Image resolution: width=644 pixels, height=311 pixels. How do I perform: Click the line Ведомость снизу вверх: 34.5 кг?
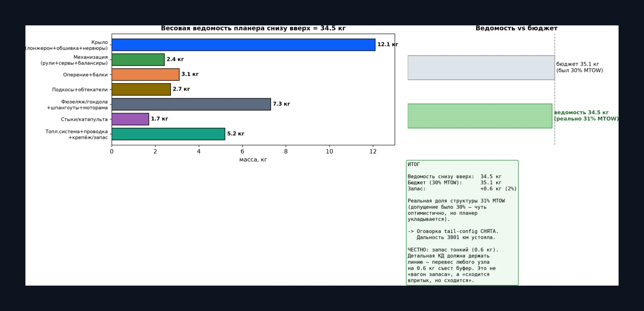pyautogui.click(x=455, y=176)
